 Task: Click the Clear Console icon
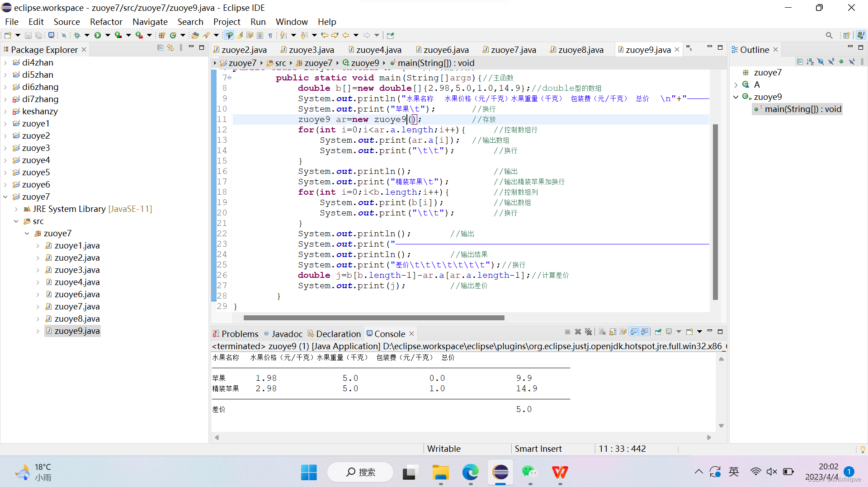(602, 332)
